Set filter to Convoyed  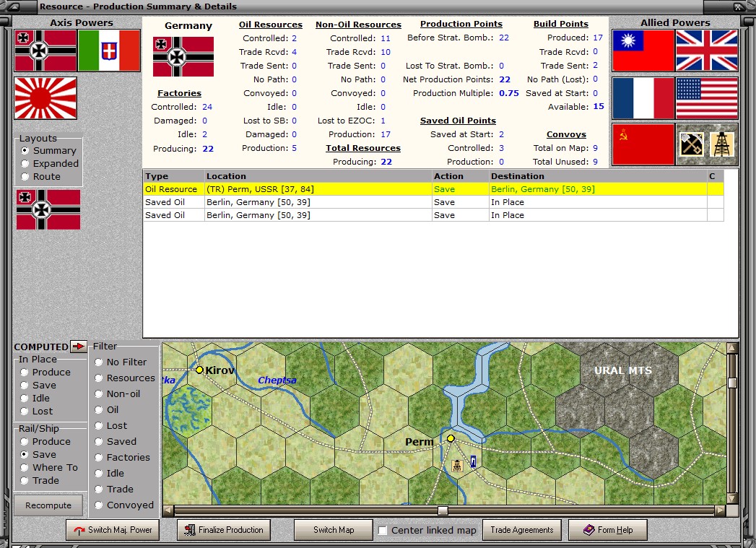point(124,505)
